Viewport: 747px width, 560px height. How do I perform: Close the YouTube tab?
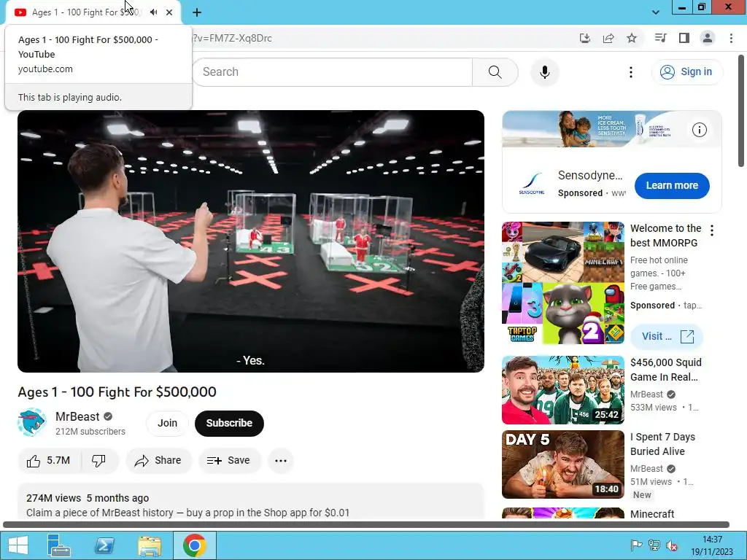click(169, 12)
